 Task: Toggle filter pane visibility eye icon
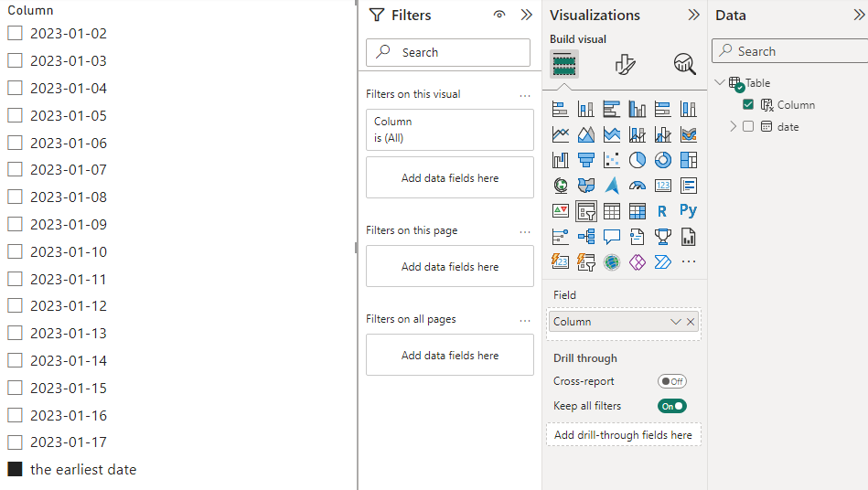[x=499, y=15]
